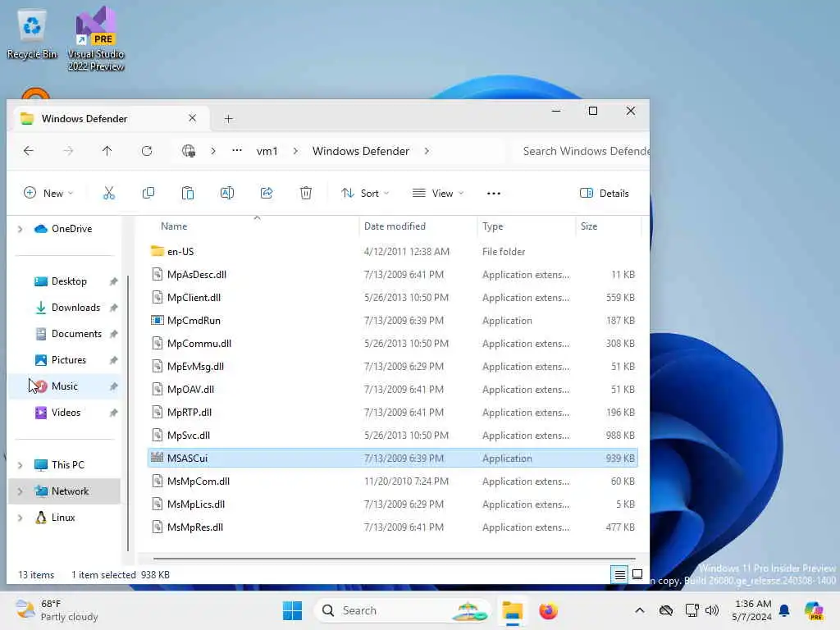Open the Copilot preview taskbar icon

(x=814, y=610)
